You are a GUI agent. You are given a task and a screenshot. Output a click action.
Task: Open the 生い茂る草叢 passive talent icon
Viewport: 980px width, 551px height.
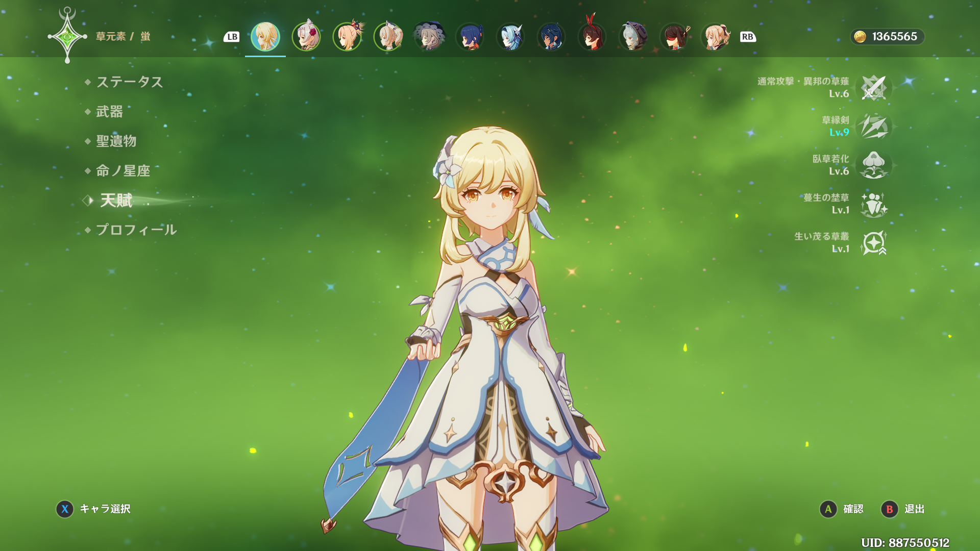[874, 243]
